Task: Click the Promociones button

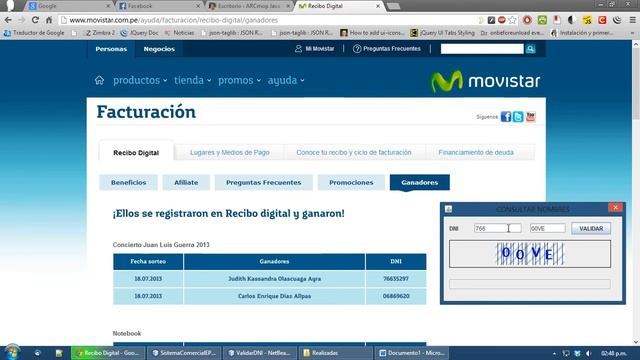Action: tap(351, 182)
